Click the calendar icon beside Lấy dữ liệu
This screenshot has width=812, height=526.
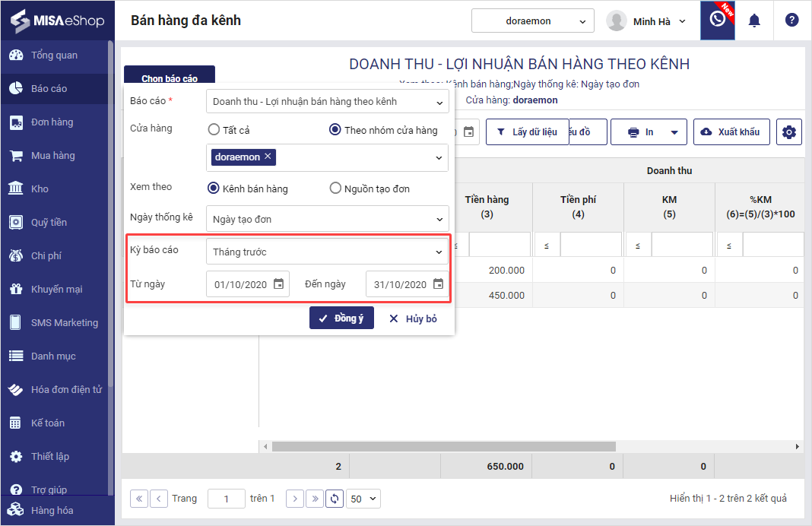[468, 132]
